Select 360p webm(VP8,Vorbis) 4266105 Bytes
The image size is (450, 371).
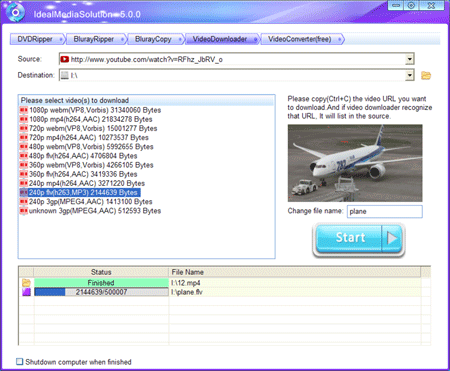click(91, 165)
